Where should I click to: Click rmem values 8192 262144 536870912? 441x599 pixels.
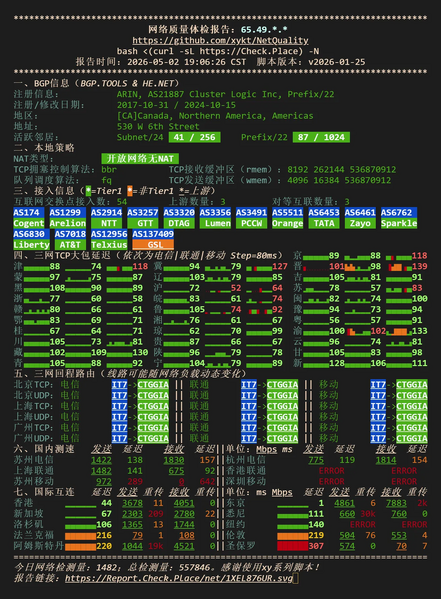click(x=342, y=169)
